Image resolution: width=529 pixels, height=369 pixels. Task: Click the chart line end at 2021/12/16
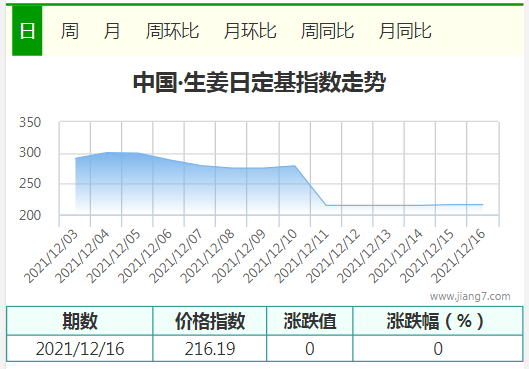482,204
